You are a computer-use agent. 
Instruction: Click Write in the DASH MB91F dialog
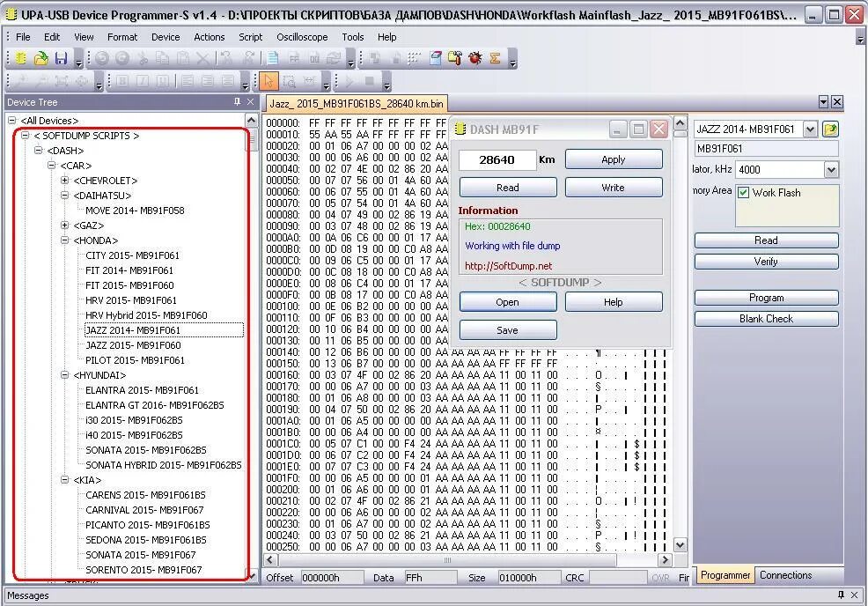[x=614, y=188]
